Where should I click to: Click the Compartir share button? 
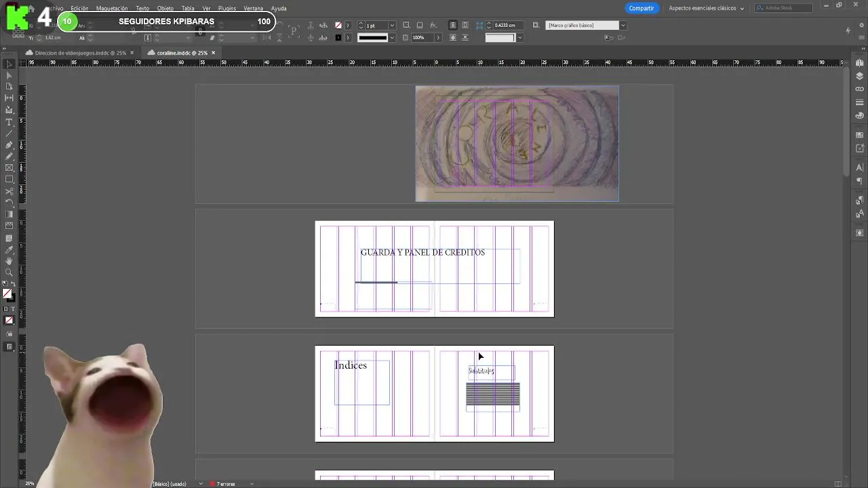pos(641,8)
